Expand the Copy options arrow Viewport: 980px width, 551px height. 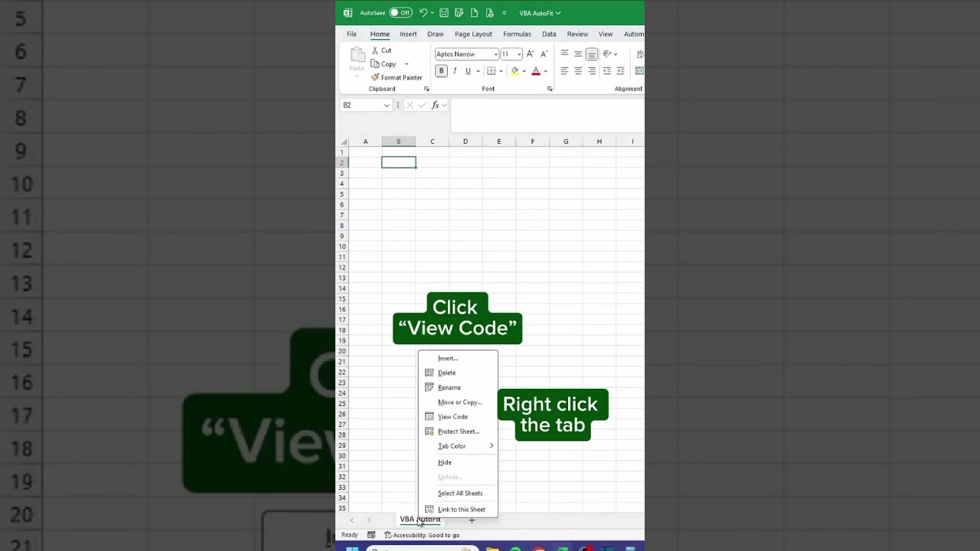coord(407,64)
